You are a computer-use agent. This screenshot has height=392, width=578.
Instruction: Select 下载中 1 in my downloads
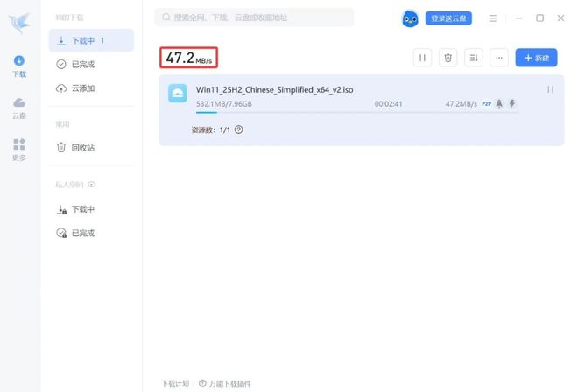[x=91, y=40]
